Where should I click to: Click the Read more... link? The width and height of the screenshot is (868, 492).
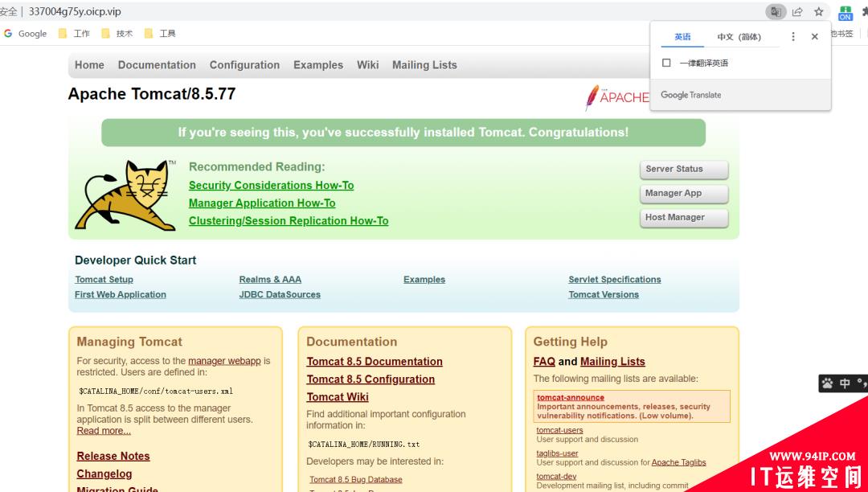(x=104, y=431)
